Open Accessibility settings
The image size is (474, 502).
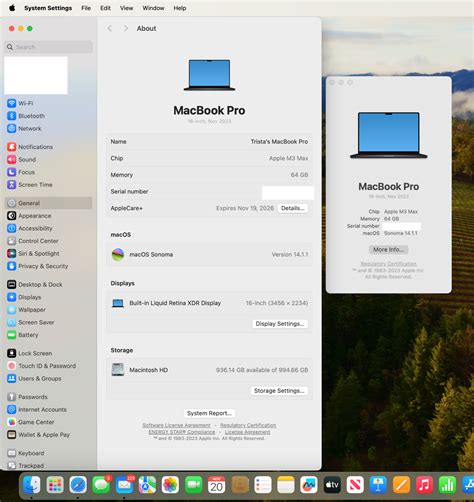(30, 228)
